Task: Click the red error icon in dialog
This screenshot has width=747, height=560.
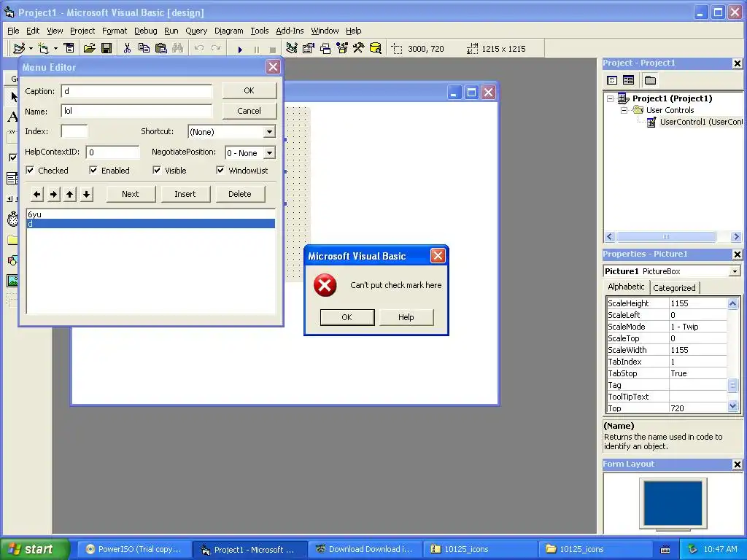Action: pyautogui.click(x=325, y=285)
